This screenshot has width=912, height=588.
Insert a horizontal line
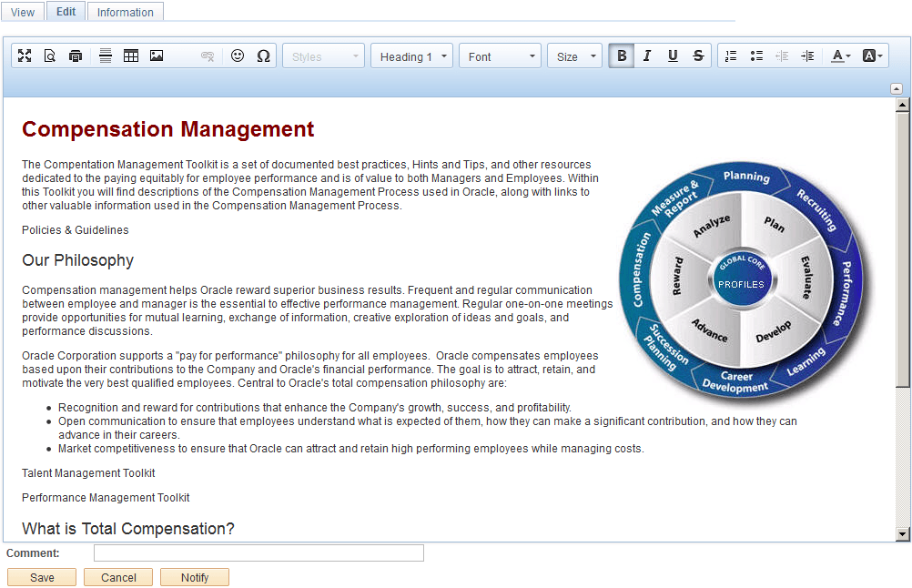[106, 56]
